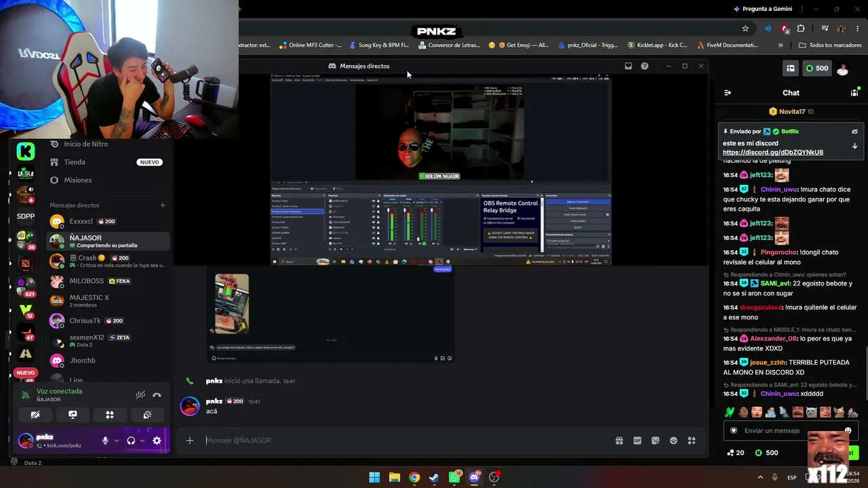The image size is (868, 488).
Task: Mute the microphone in Discord user panel
Action: point(105,441)
